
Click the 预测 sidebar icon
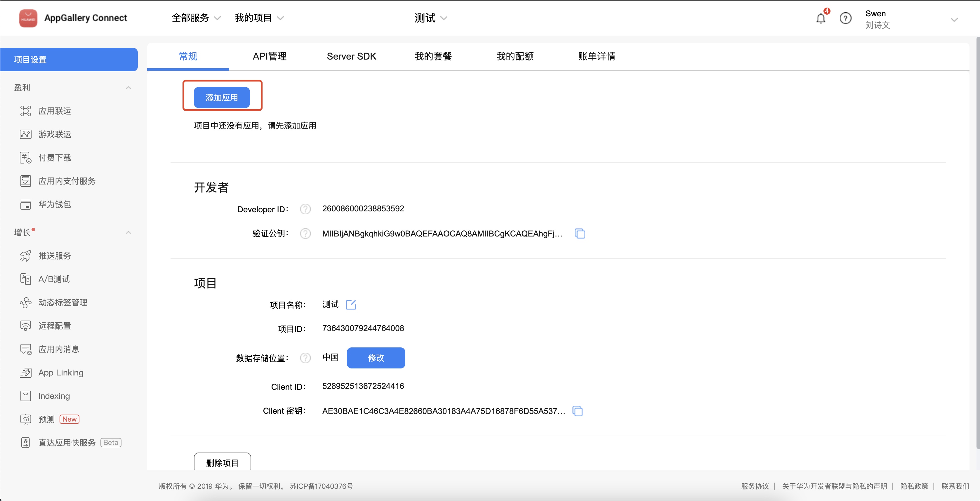pos(25,419)
